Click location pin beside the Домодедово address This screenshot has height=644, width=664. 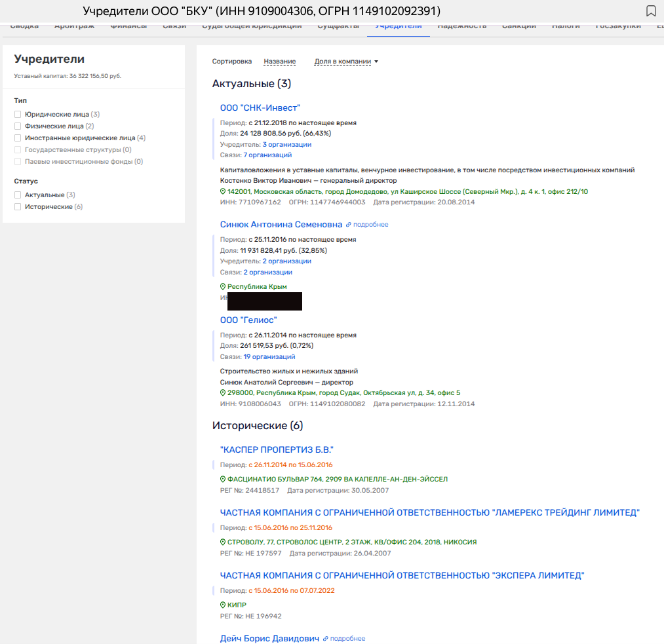223,191
